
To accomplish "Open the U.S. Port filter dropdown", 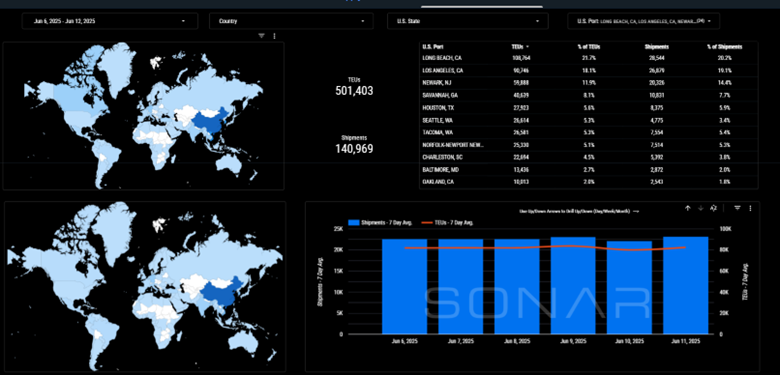I will (644, 21).
